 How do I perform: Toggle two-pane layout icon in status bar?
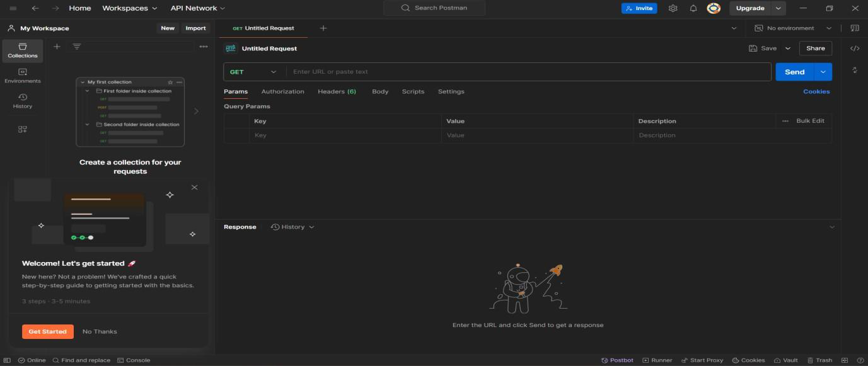point(845,360)
